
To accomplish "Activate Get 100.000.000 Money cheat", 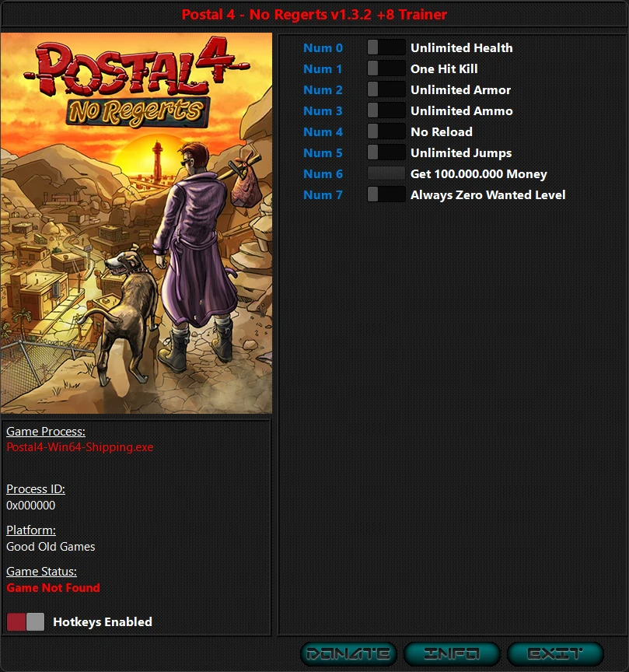I will [x=386, y=173].
